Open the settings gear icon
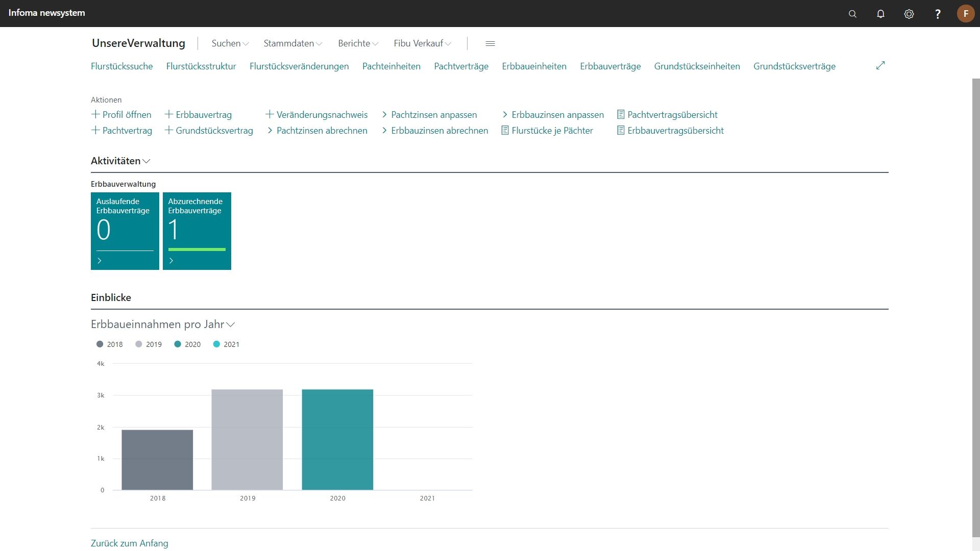Viewport: 980px width, 551px height. coord(909,14)
